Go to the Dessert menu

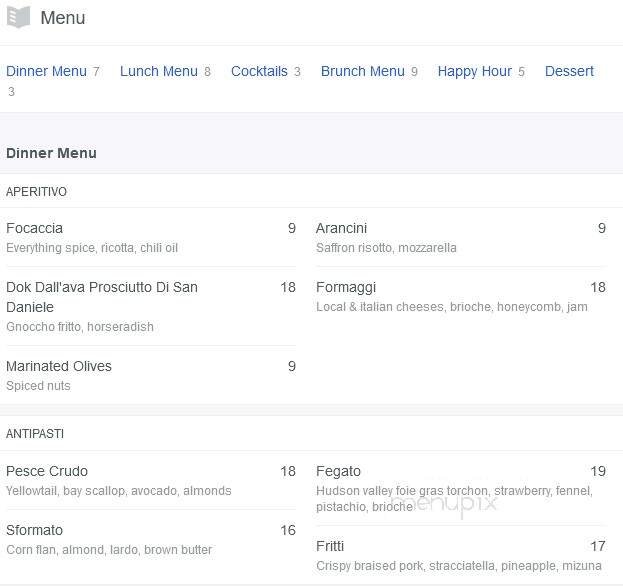coord(569,71)
